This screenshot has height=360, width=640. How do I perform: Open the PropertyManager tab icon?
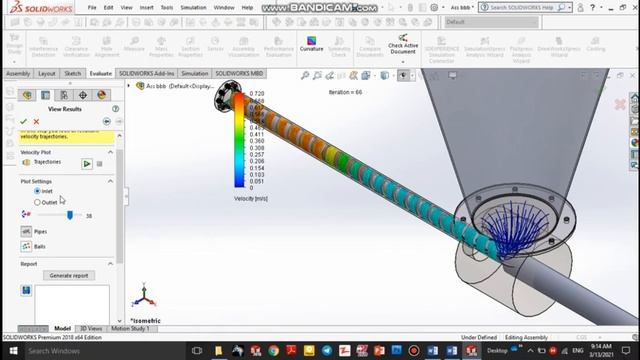point(45,95)
